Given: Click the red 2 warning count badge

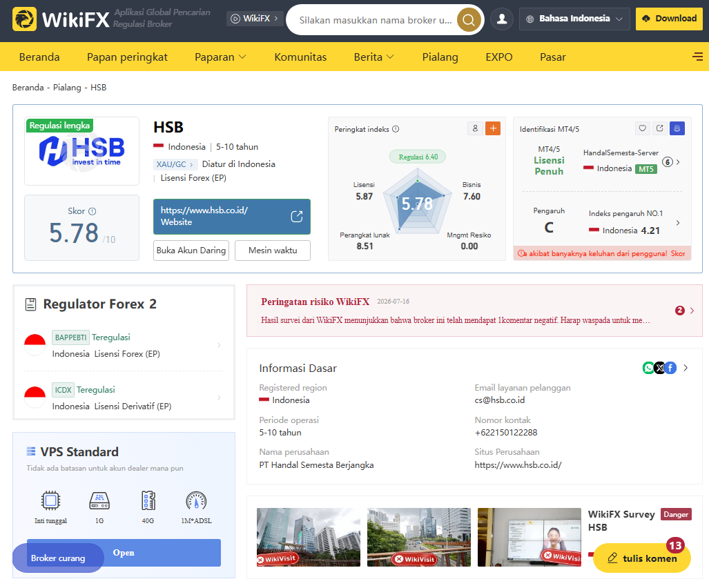Looking at the screenshot, I should [x=679, y=311].
